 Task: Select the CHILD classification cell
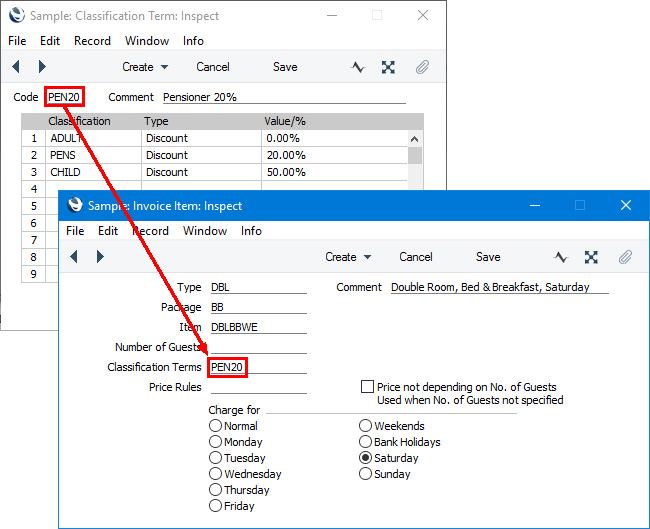point(93,172)
